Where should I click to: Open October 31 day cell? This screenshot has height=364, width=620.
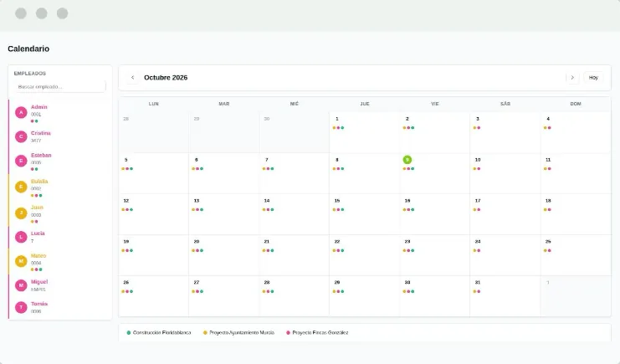[x=505, y=296]
